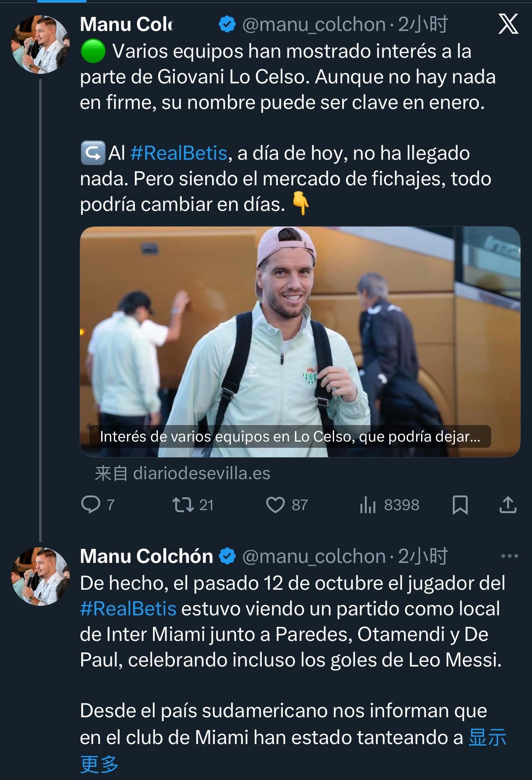Screen dimensions: 532x780
Task: Open the @manu_colchon handle on first tweet
Action: coord(314,25)
